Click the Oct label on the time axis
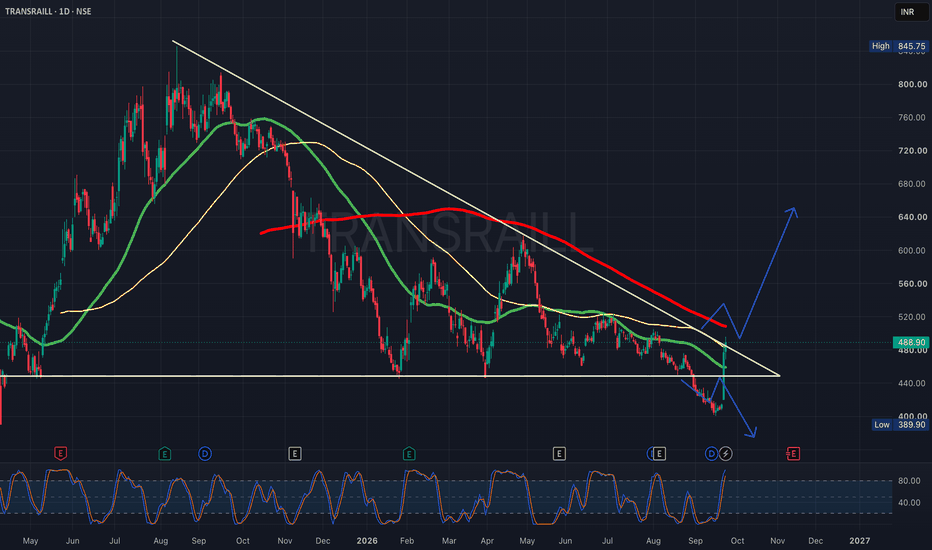The image size is (932, 550). pyautogui.click(x=737, y=540)
